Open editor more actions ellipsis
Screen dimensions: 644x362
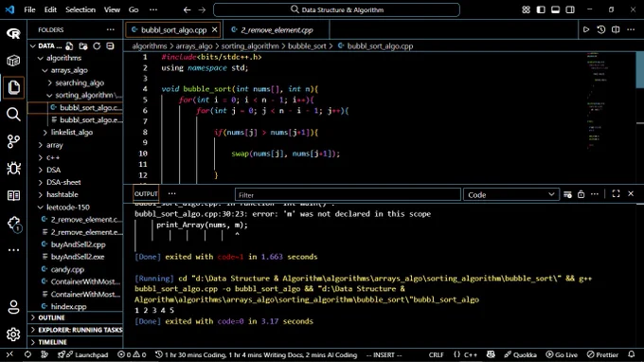[x=631, y=29]
